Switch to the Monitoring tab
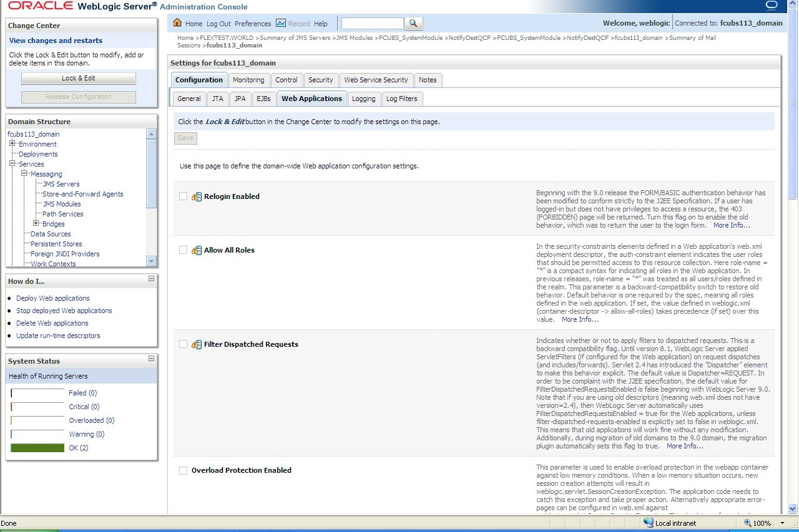 [x=248, y=80]
